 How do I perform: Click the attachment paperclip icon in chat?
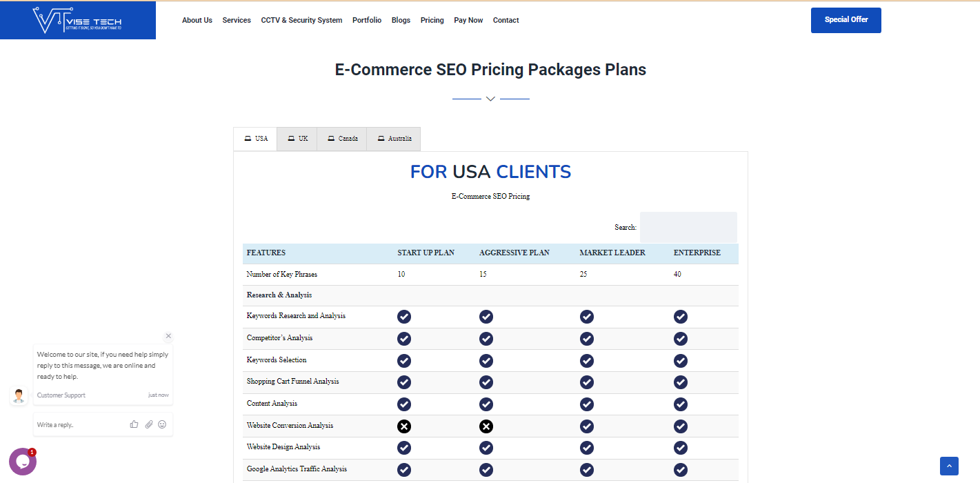(148, 424)
